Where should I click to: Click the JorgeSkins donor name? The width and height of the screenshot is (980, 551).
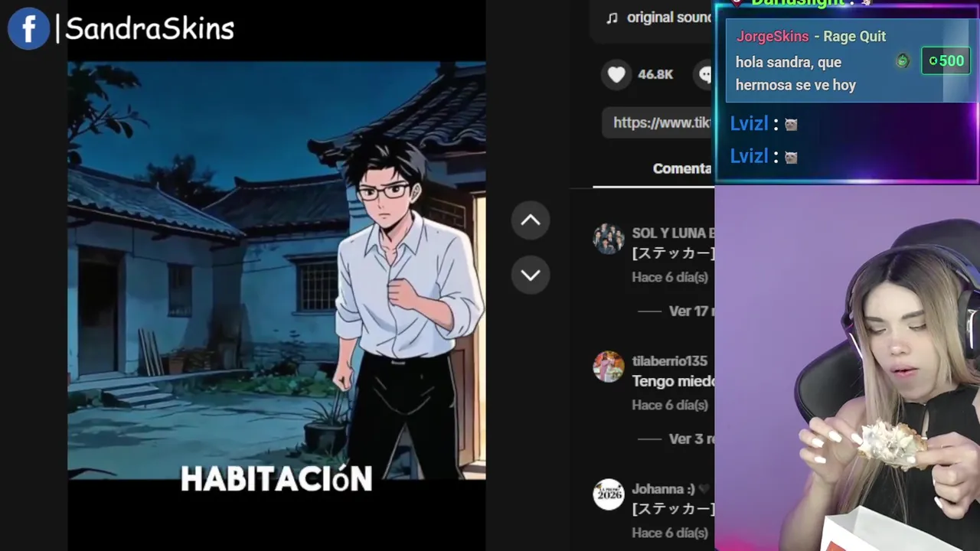pos(773,37)
